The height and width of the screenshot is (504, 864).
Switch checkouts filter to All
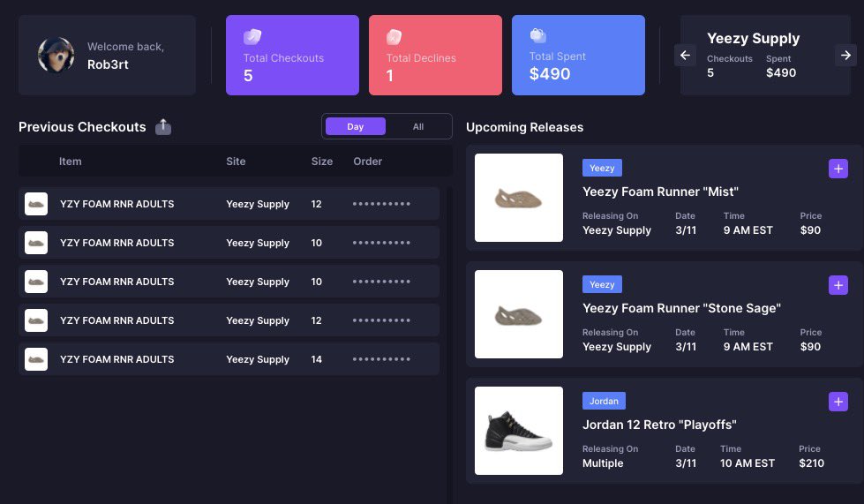coord(418,127)
